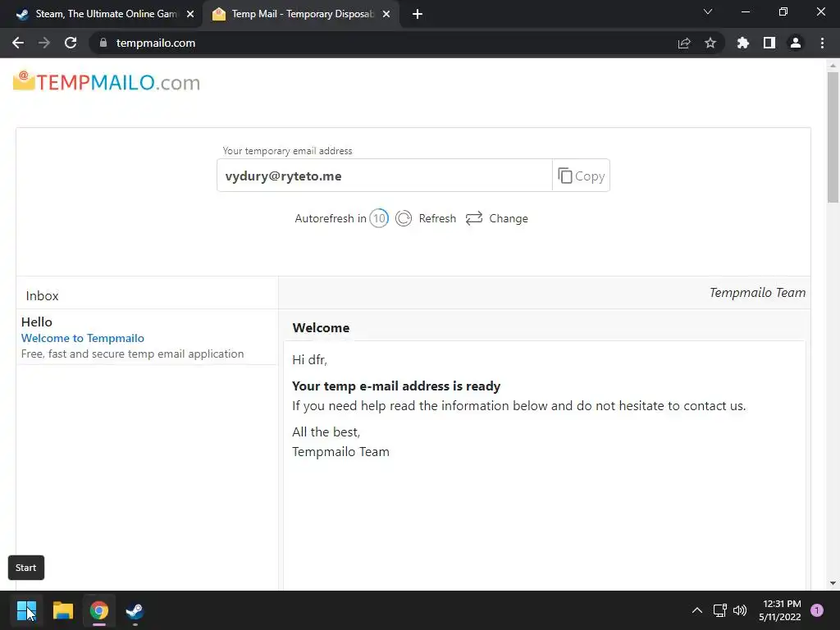The image size is (840, 630).
Task: Click the Inbox heading
Action: (x=42, y=295)
